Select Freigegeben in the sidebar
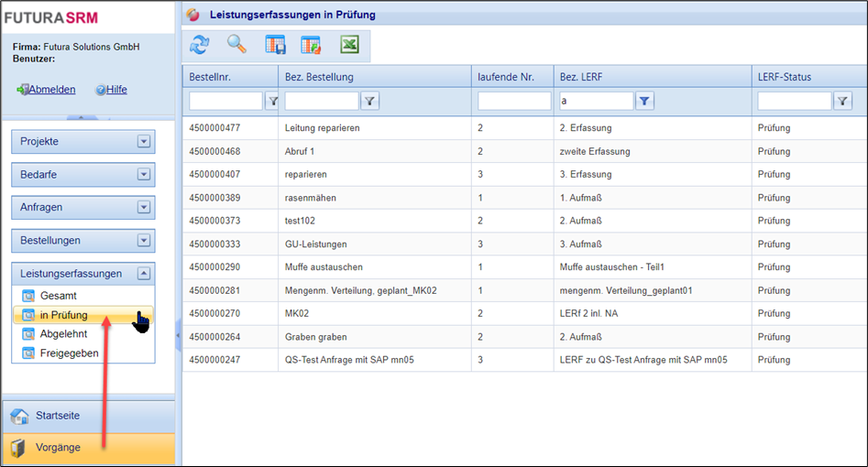 (x=69, y=353)
